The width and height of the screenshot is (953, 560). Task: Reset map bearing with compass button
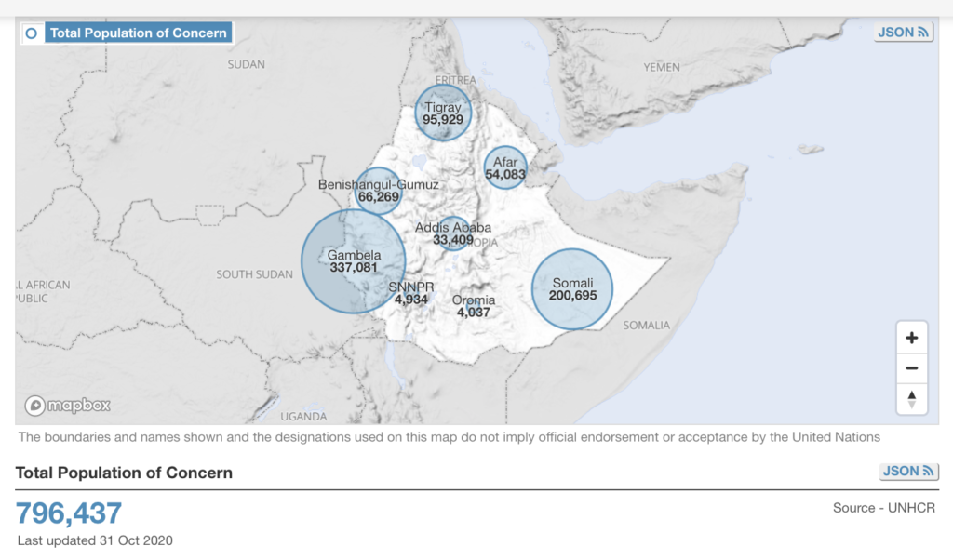pyautogui.click(x=911, y=399)
